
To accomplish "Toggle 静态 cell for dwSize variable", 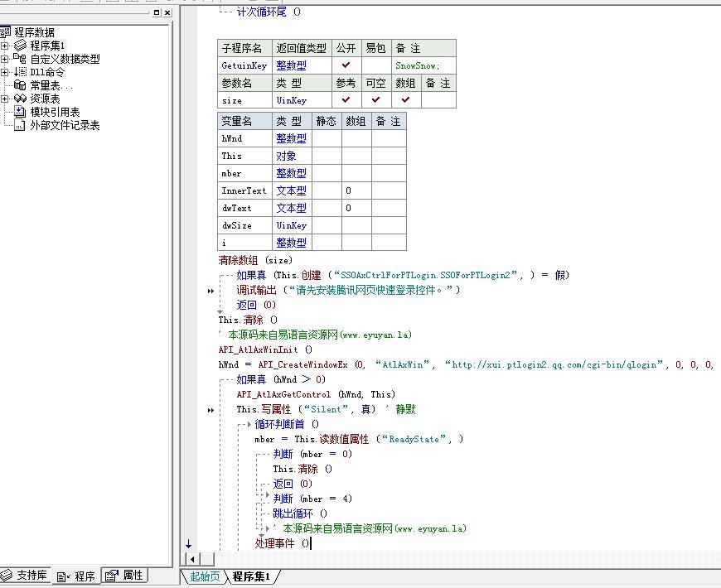I will tap(327, 225).
